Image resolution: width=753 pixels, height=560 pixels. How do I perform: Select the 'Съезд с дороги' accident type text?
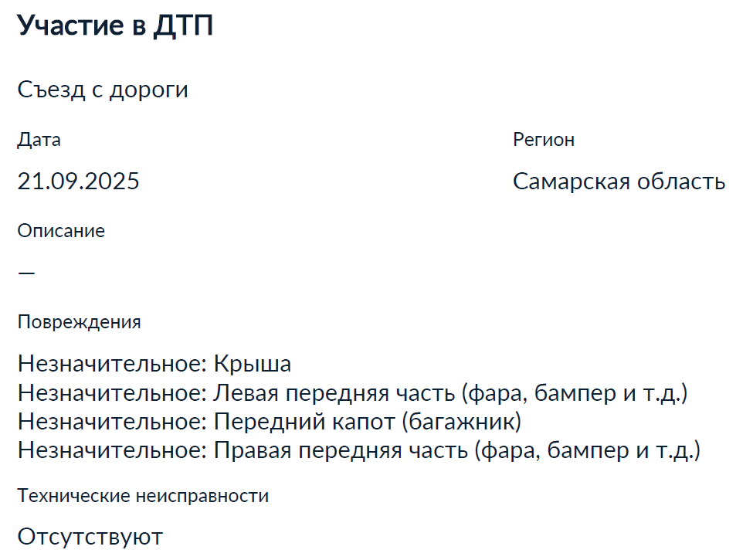pyautogui.click(x=103, y=90)
